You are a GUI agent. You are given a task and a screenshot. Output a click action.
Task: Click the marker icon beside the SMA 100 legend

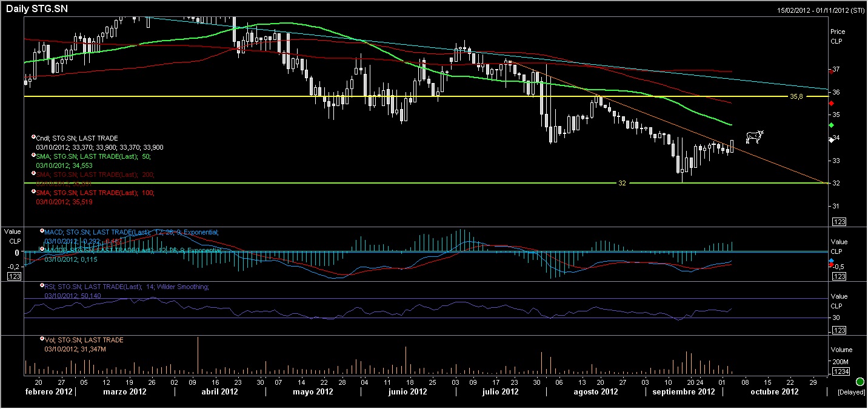click(33, 192)
